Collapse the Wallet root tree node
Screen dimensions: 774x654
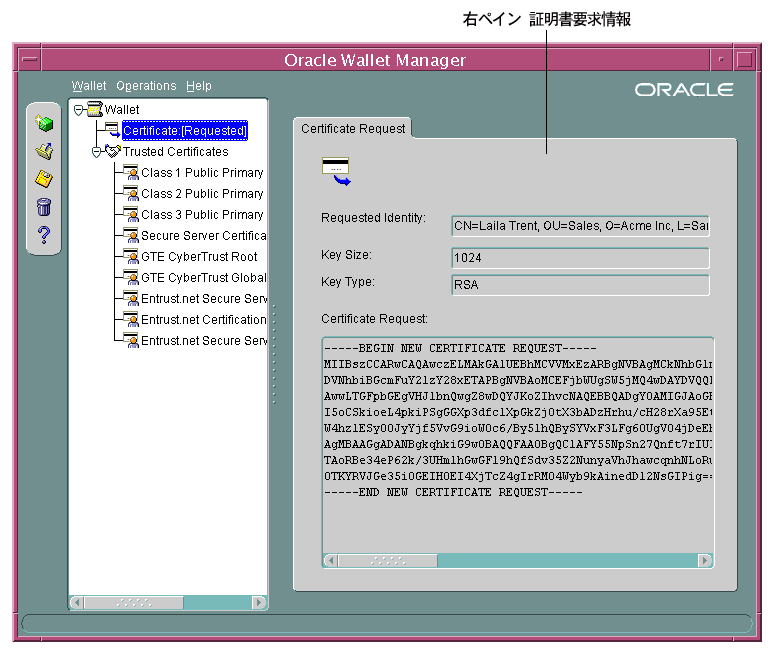point(78,110)
